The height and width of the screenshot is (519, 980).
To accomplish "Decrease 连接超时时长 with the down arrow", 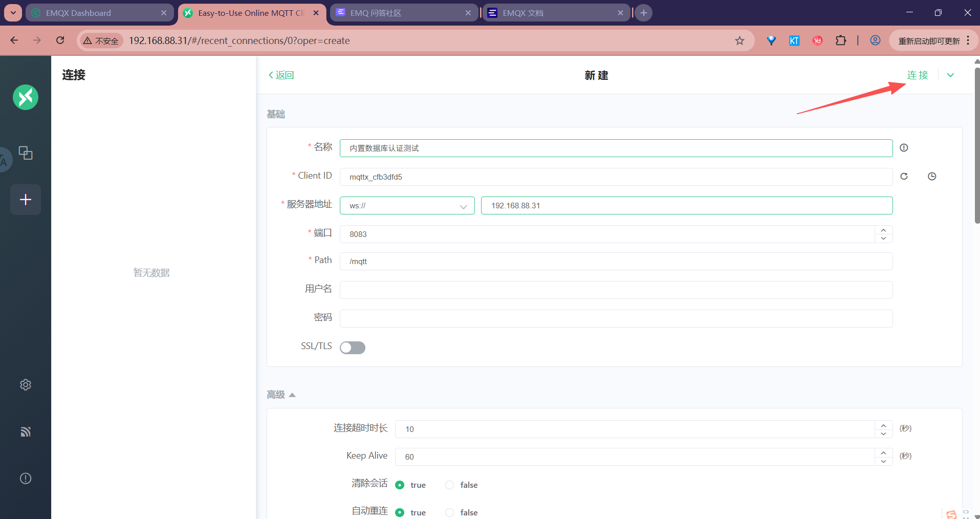I will click(884, 434).
